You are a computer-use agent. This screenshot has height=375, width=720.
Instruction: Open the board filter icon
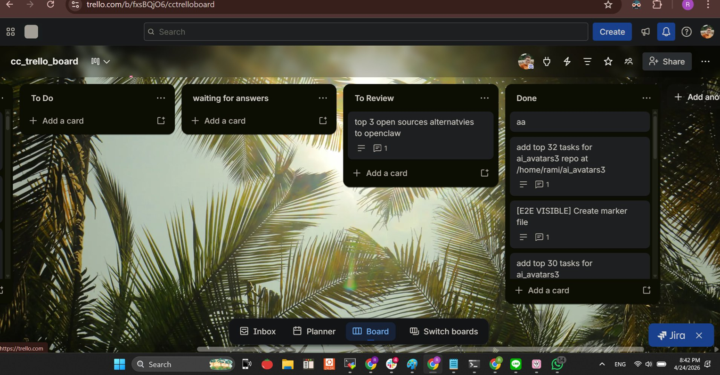coord(587,62)
